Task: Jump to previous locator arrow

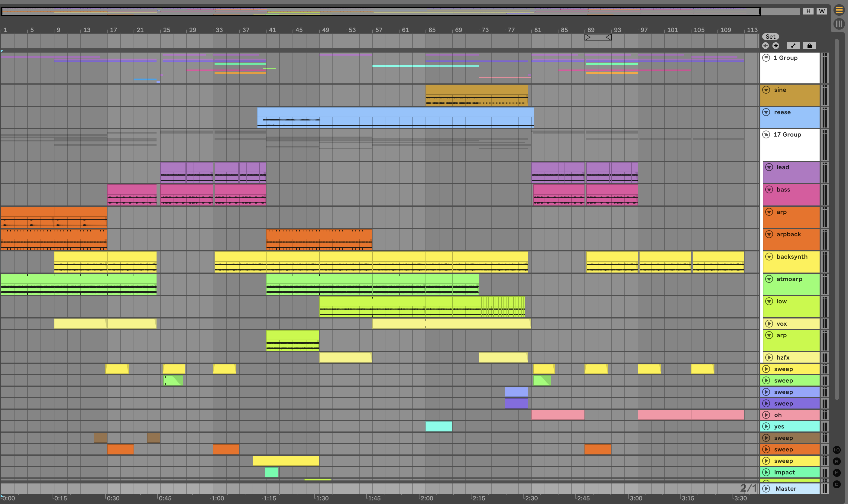Action: point(765,46)
